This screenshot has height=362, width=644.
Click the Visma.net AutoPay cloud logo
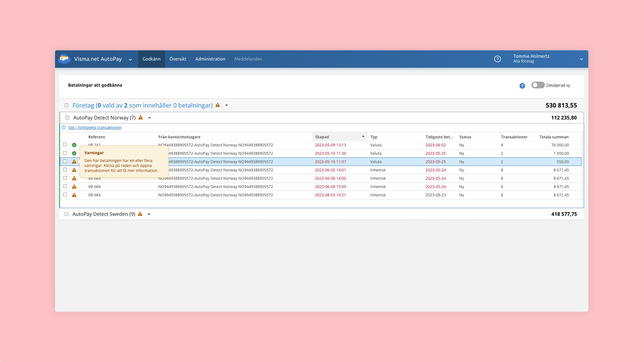(64, 59)
